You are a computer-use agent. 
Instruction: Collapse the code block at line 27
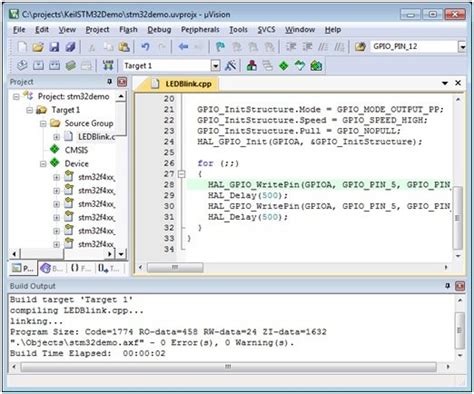[x=181, y=174]
